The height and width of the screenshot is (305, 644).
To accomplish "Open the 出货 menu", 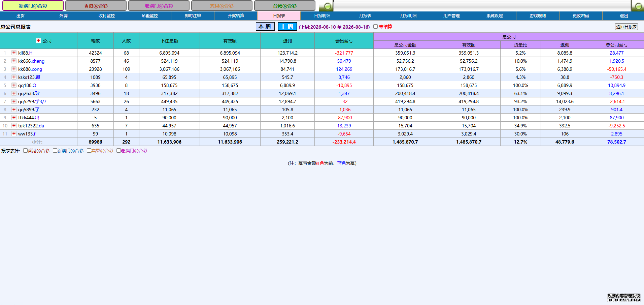I will tap(21, 16).
